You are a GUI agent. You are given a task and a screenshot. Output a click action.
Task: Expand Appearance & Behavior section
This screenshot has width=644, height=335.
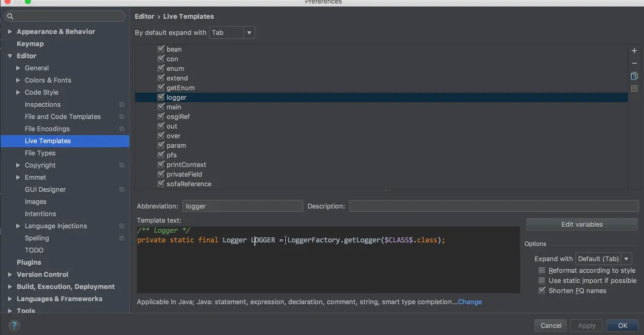10,31
